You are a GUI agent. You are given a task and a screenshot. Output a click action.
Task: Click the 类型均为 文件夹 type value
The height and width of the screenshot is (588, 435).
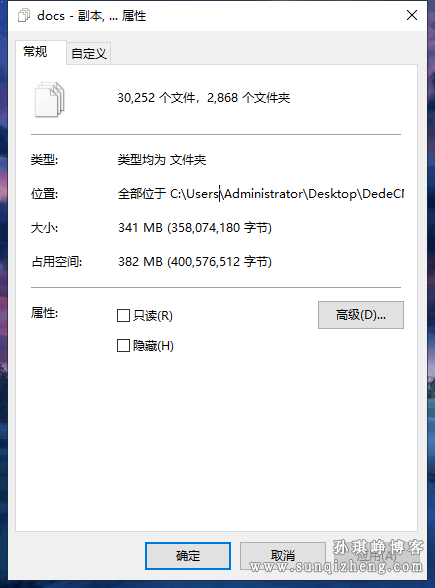point(162,160)
